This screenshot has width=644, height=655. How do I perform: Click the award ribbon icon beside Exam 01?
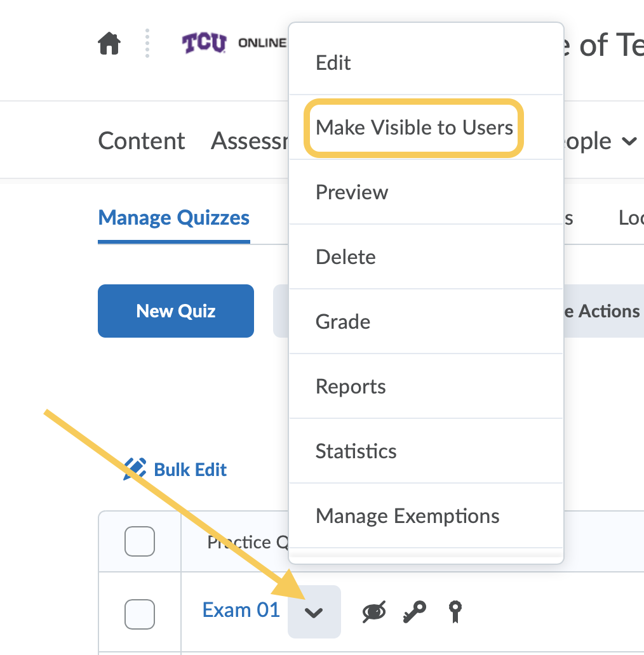click(454, 611)
